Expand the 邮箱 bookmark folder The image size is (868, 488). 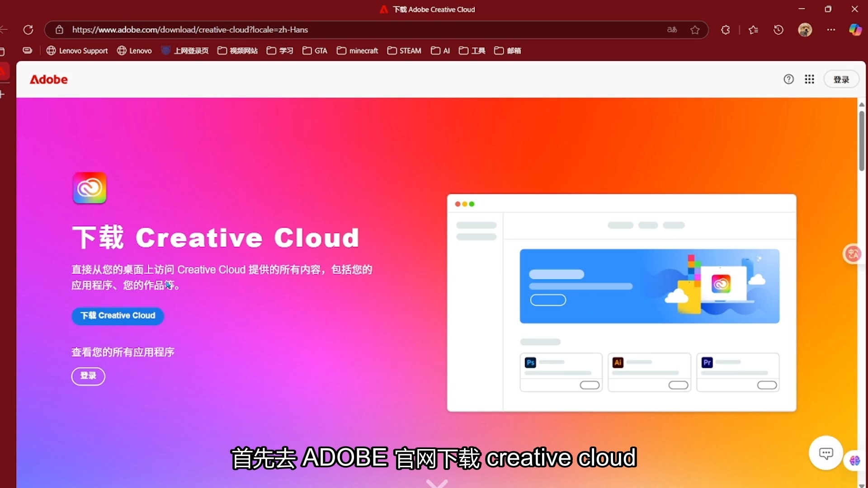point(508,51)
